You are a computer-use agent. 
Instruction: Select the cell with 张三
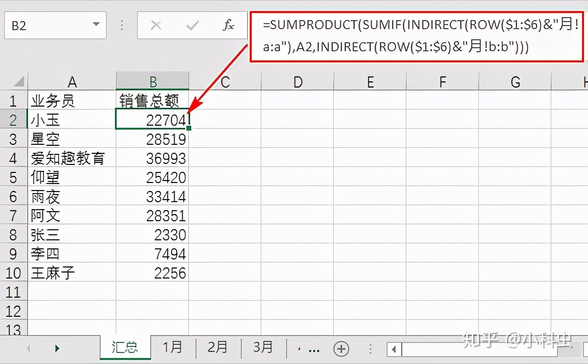72,234
